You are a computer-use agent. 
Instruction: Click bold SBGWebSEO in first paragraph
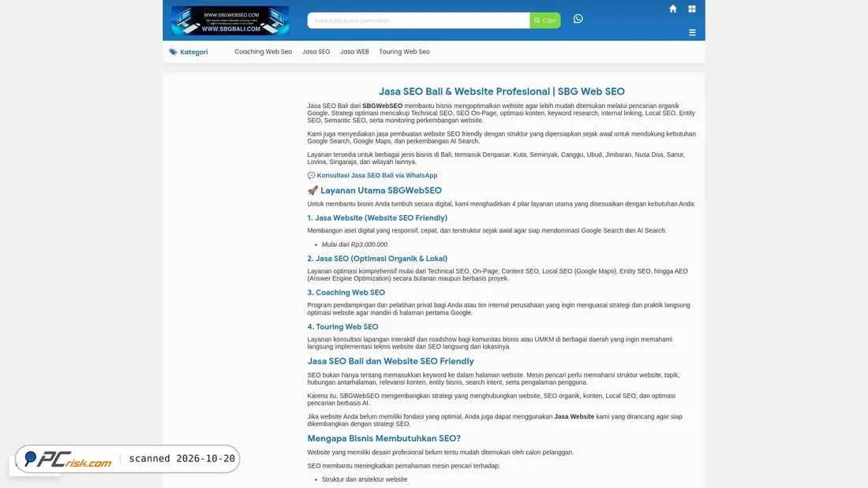coord(382,106)
